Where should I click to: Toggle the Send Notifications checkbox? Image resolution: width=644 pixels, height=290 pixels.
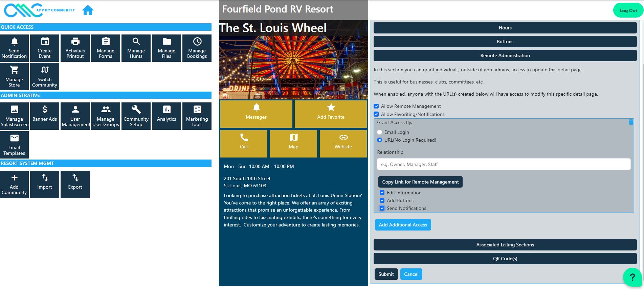coord(382,208)
